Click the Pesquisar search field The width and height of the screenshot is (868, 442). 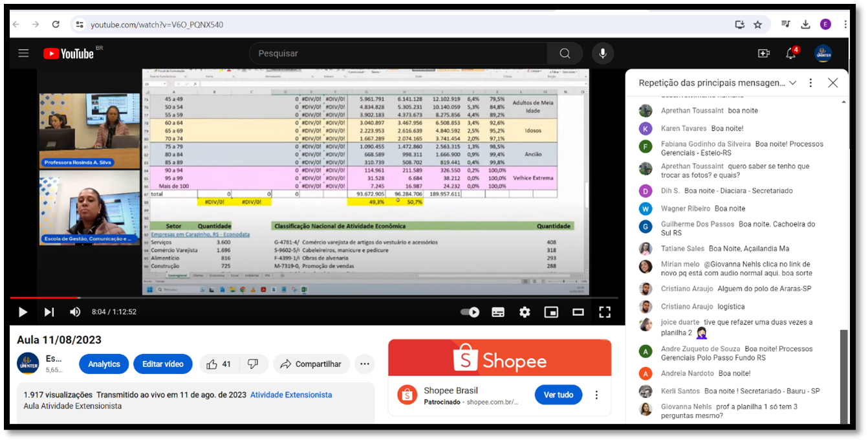click(x=398, y=54)
